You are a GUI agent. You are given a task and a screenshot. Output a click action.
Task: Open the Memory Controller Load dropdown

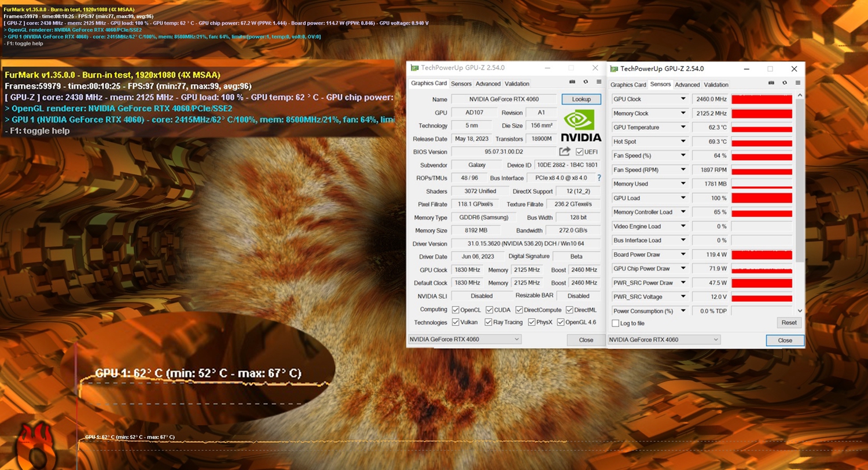pyautogui.click(x=683, y=212)
